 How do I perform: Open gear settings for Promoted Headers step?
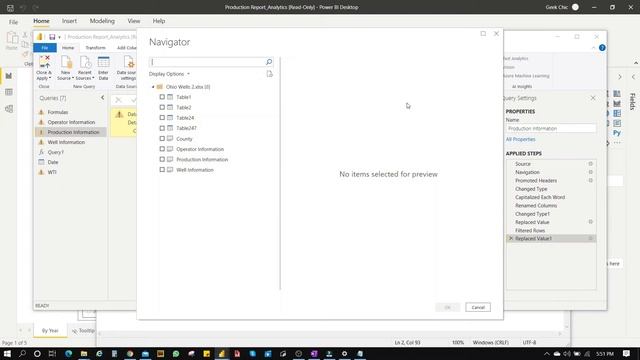click(x=591, y=180)
